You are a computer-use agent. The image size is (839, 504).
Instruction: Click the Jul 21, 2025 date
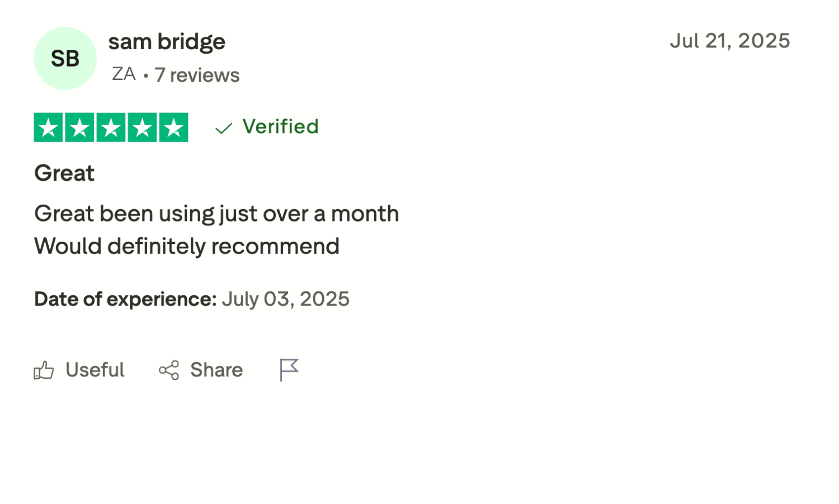pyautogui.click(x=730, y=41)
